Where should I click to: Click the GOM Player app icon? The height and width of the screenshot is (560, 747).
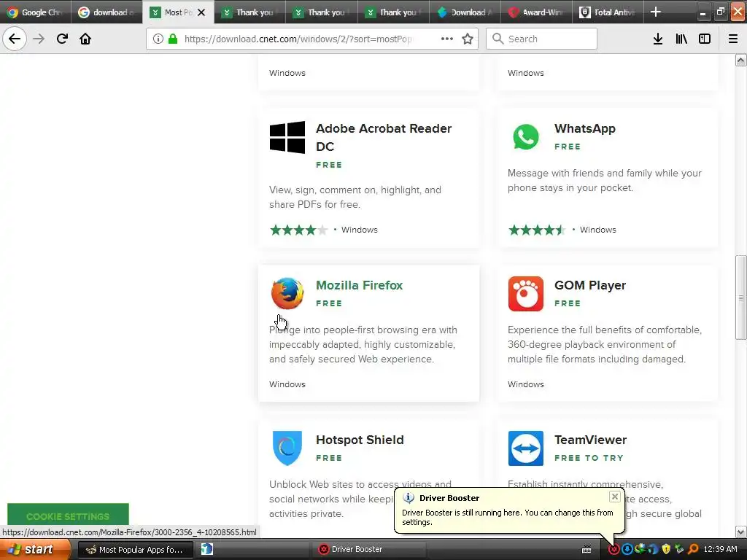[525, 293]
